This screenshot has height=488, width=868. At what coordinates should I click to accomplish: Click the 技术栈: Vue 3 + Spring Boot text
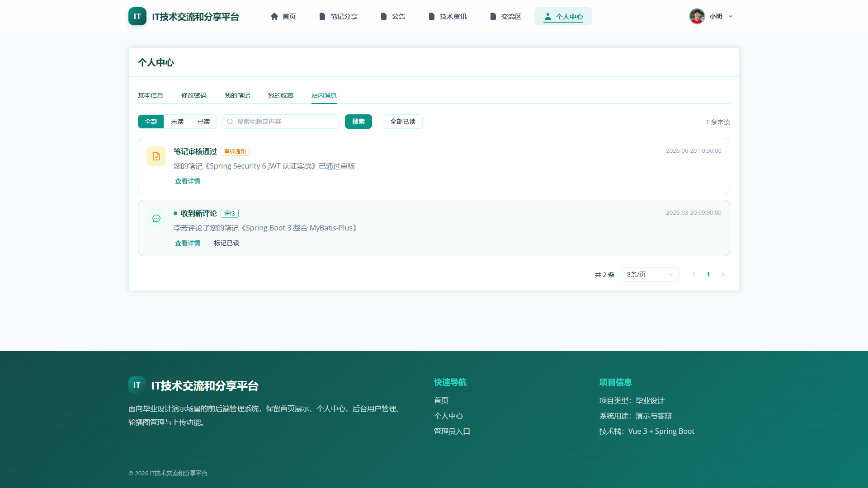(647, 431)
